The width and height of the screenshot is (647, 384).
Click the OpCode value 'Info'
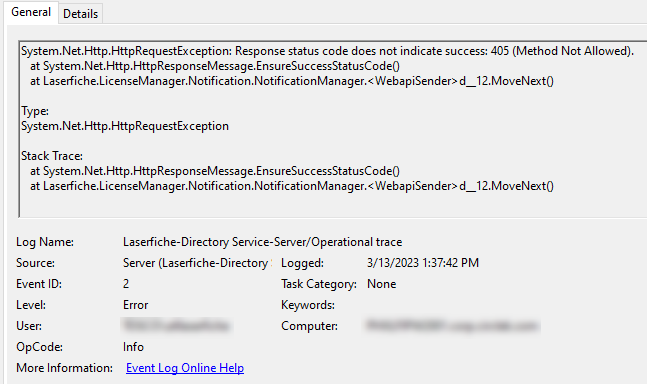[133, 347]
